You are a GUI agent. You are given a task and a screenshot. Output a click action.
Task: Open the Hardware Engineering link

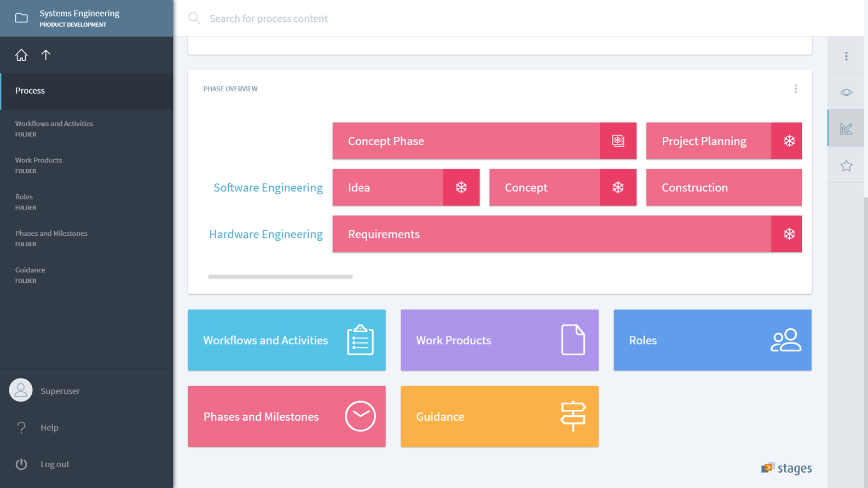(265, 234)
